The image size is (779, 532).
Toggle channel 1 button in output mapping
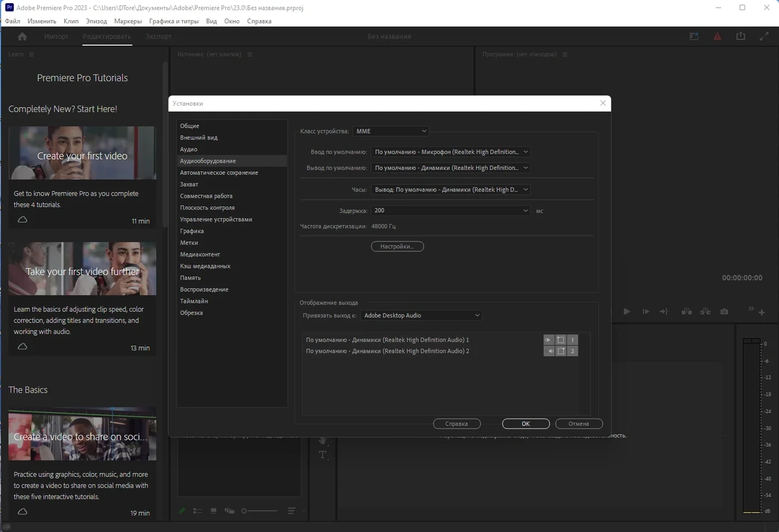pyautogui.click(x=573, y=340)
